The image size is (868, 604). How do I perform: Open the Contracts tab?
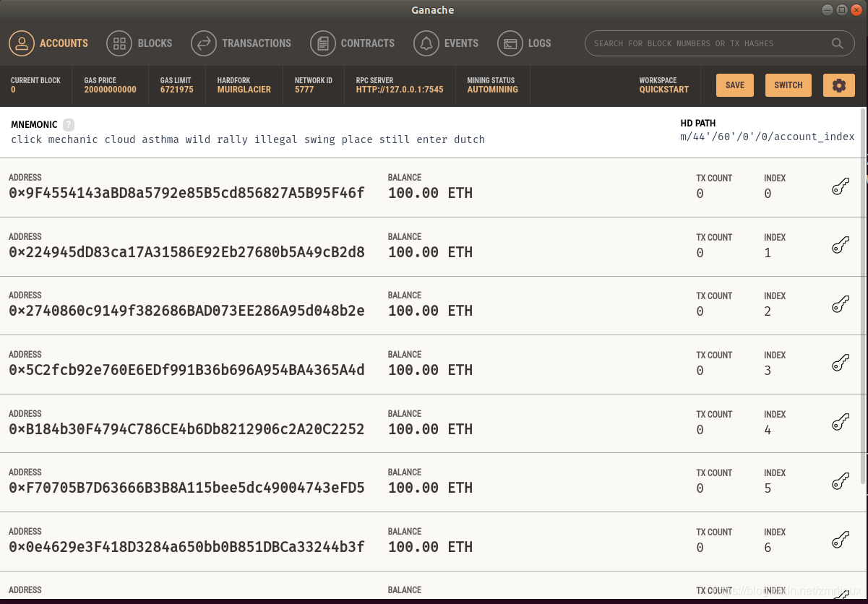pyautogui.click(x=353, y=43)
